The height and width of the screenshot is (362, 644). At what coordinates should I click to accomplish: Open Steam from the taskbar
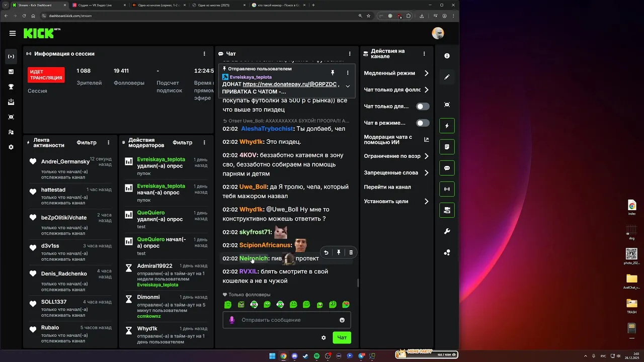(x=305, y=356)
